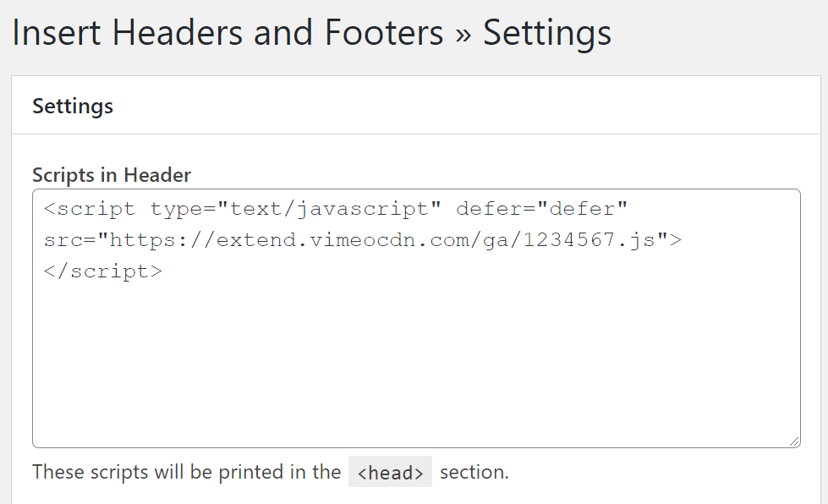
Task: Place cursor in the vimeocdn URL line
Action: (363, 240)
